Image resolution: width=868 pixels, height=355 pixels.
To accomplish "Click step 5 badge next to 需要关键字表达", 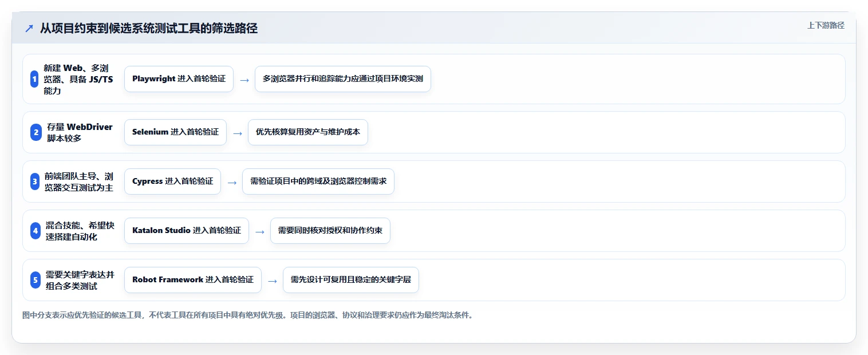I will [35, 280].
